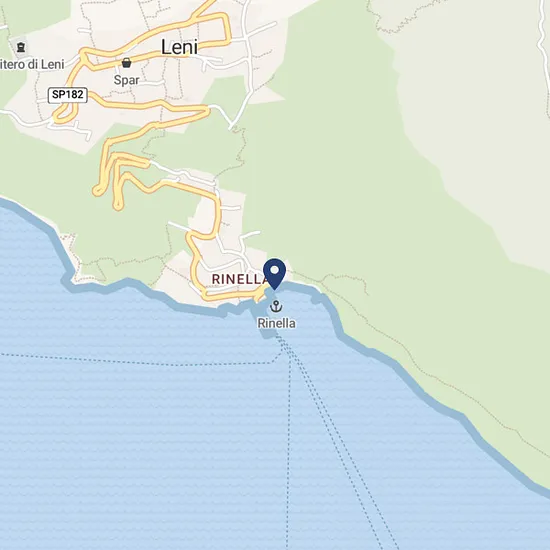Select the white road winding at top-right edge

(x=544, y=60)
